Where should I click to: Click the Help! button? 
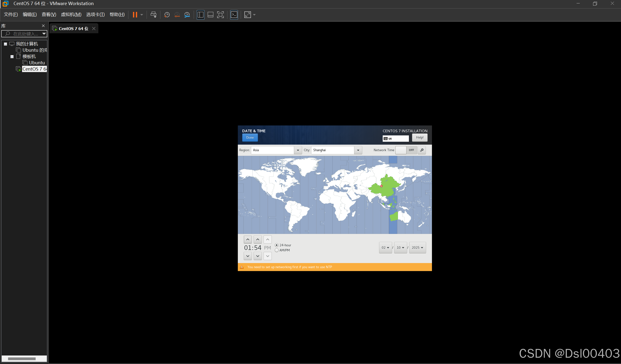pos(420,138)
